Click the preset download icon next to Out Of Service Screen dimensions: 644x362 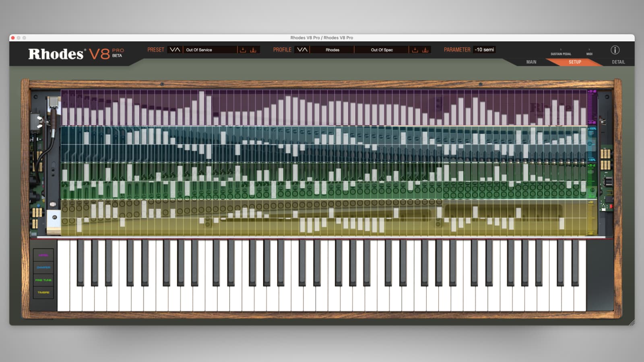[243, 50]
